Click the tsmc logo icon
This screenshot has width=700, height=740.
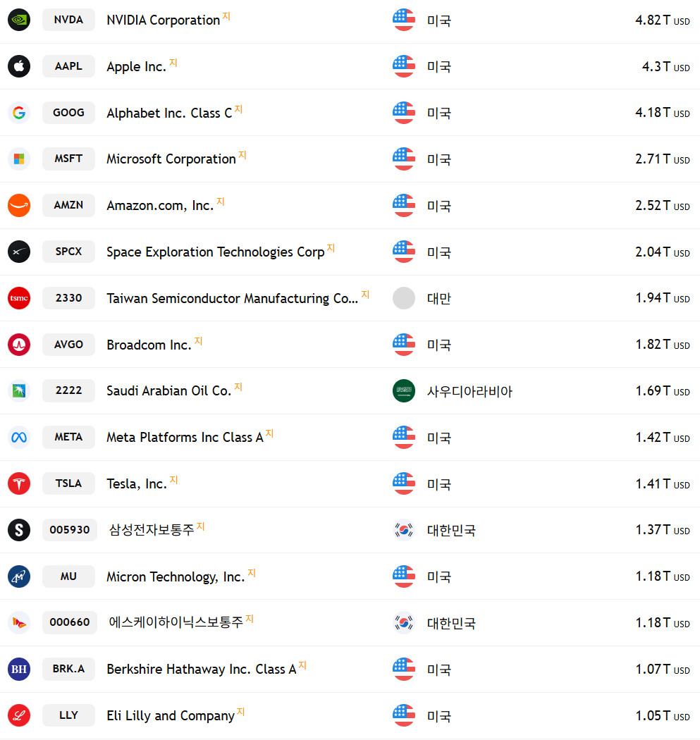click(19, 298)
